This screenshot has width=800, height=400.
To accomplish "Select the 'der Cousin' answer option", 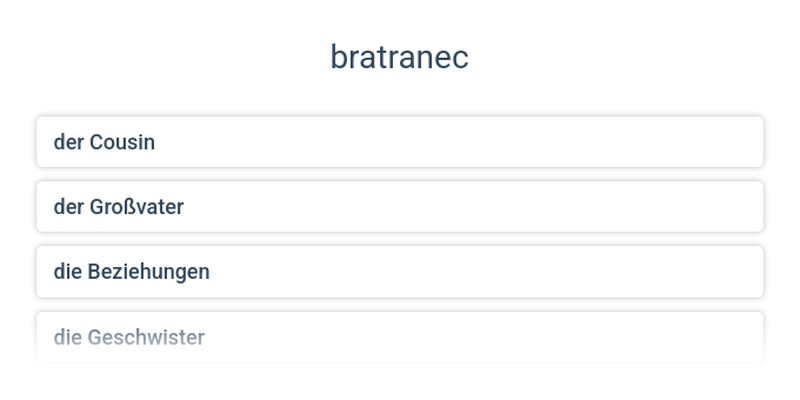I will (x=400, y=142).
